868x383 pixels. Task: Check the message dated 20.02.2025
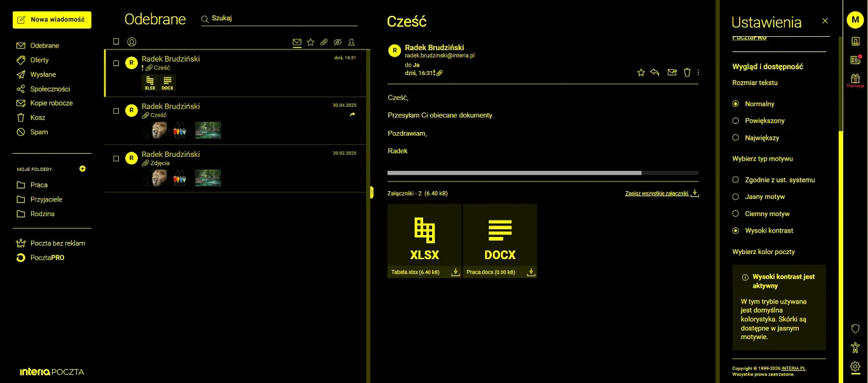point(116,158)
